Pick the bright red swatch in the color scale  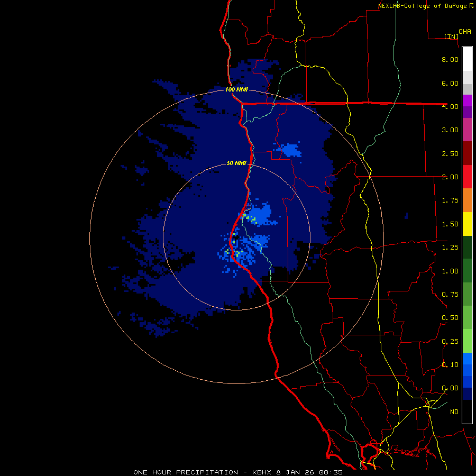(x=467, y=177)
